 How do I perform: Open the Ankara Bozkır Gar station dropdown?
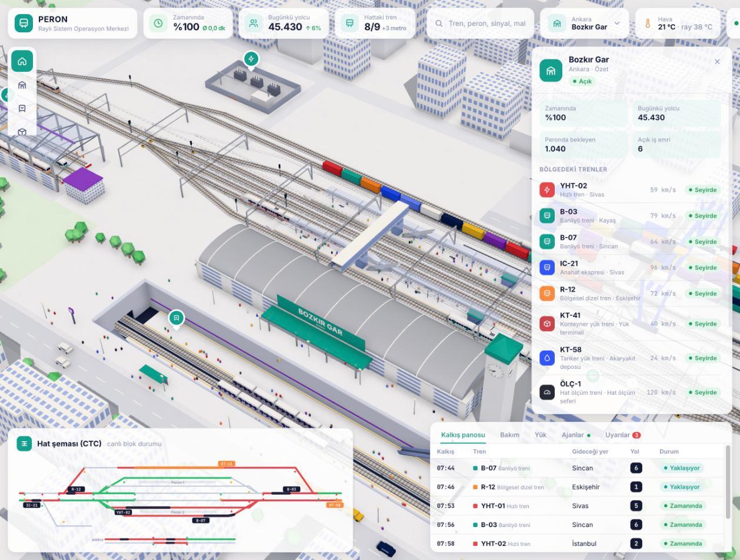(x=584, y=24)
